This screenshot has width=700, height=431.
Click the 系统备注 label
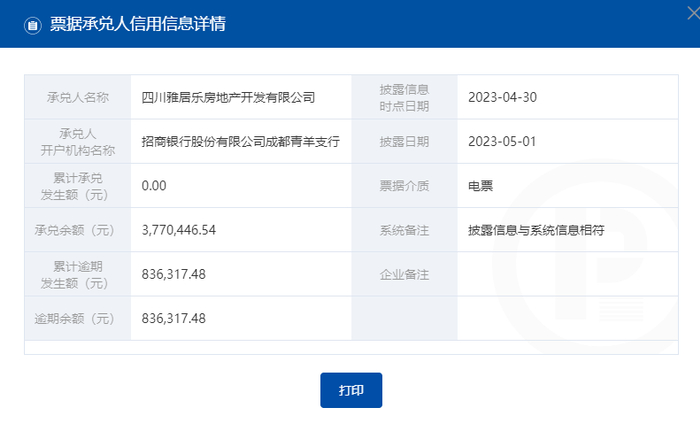tap(404, 230)
